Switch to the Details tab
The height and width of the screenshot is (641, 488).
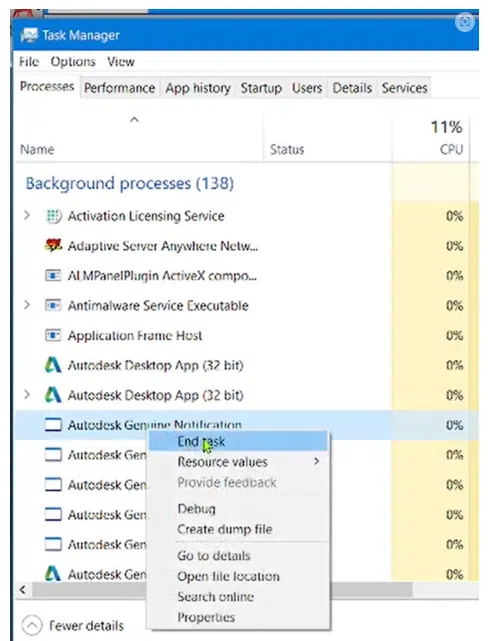352,88
